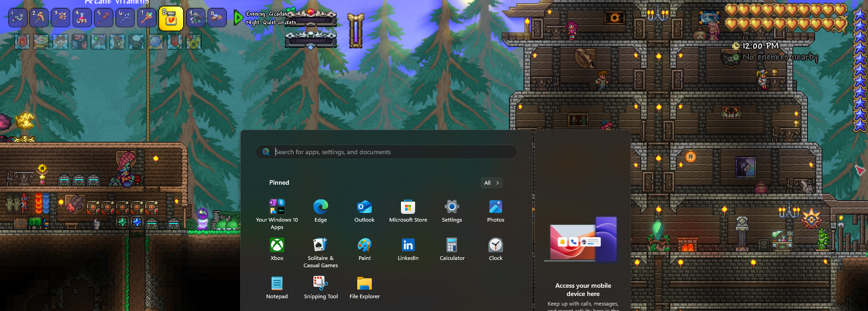
Task: Select the bee item in hotbar slot 0
Action: pyautogui.click(x=217, y=18)
